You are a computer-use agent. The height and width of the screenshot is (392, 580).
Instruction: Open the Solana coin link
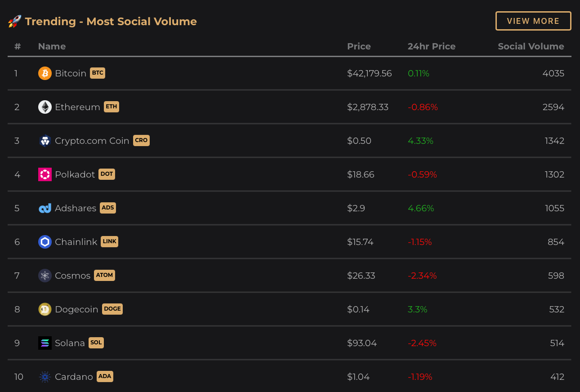point(70,343)
